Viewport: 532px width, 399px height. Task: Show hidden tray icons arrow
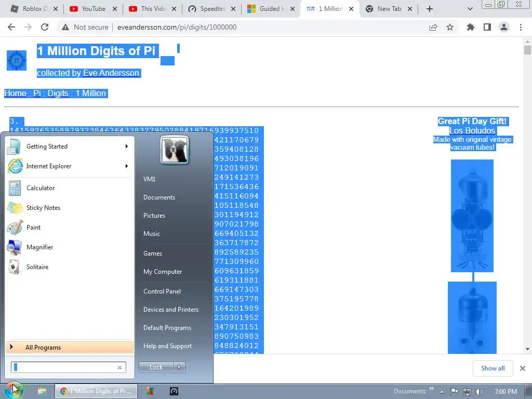[x=442, y=392]
